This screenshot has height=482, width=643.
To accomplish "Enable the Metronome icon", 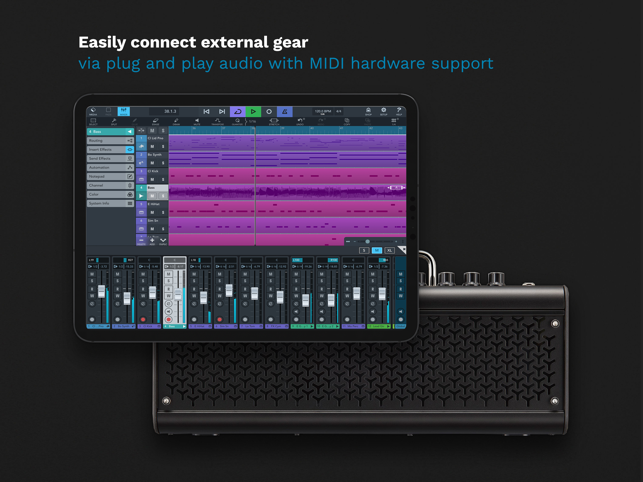I will (x=285, y=111).
